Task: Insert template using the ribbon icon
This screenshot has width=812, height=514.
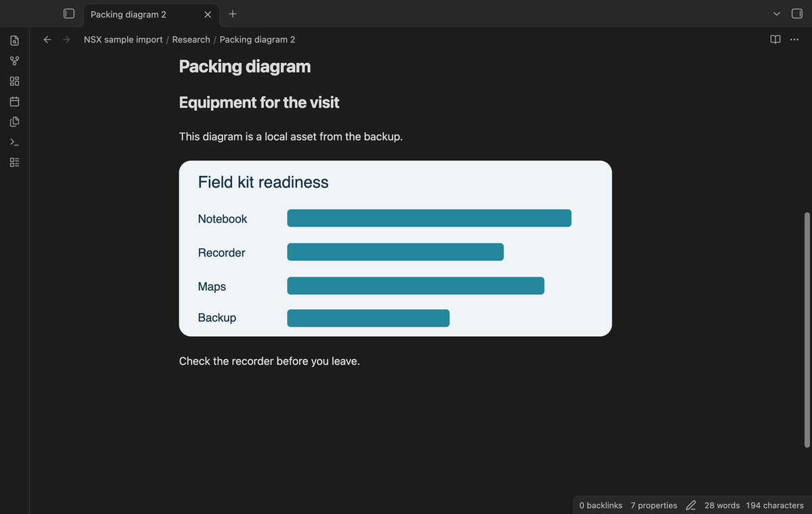Action: (15, 122)
